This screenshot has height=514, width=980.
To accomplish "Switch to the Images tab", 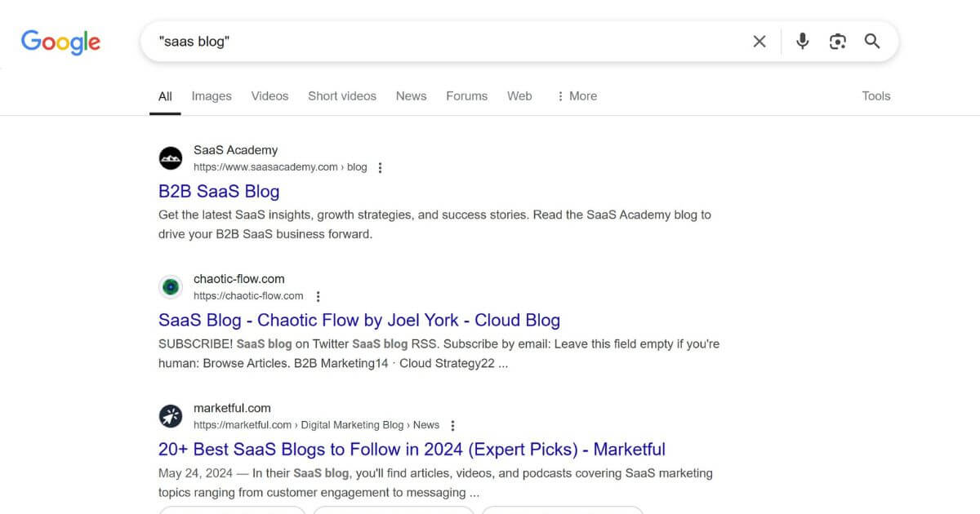I will tap(212, 96).
